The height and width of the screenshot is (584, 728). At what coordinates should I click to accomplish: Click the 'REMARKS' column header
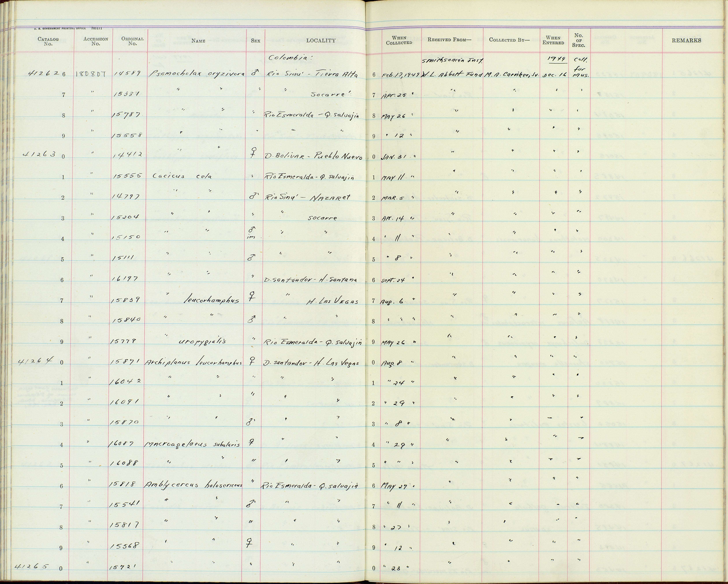click(x=686, y=41)
